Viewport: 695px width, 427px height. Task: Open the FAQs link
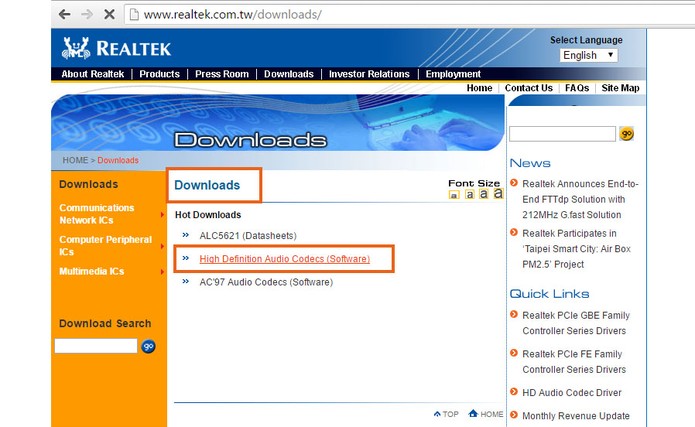[x=577, y=88]
